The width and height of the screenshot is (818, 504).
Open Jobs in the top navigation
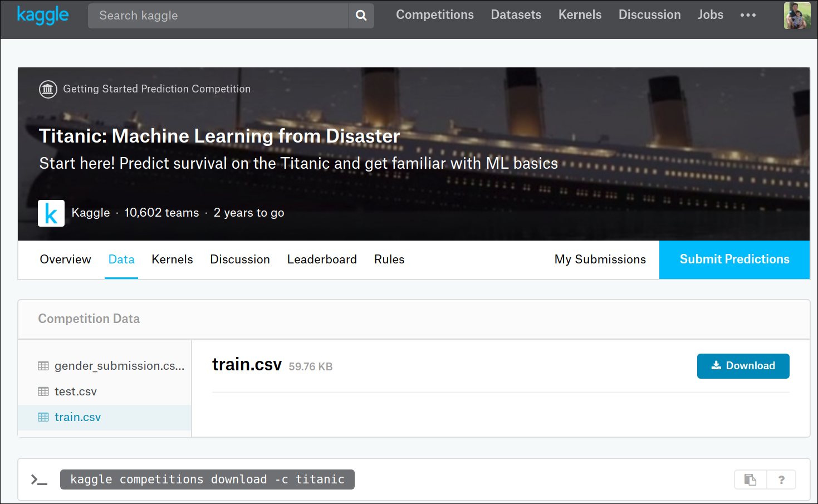coord(711,15)
